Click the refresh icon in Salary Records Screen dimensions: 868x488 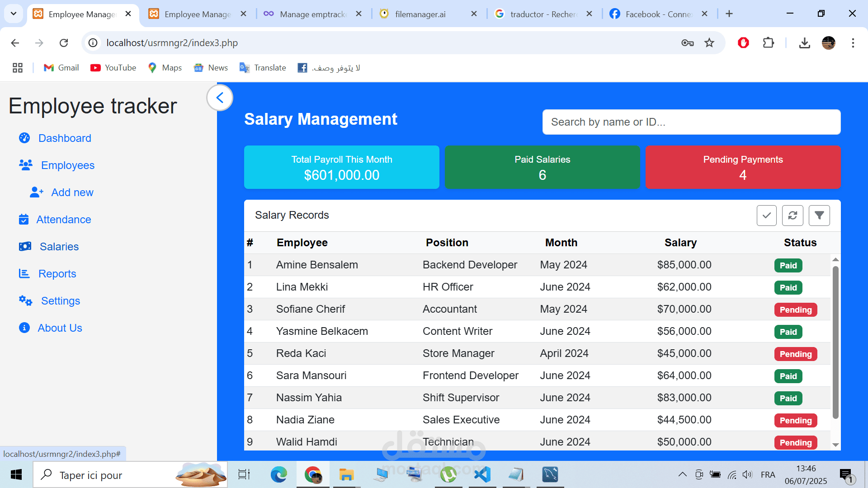point(793,216)
